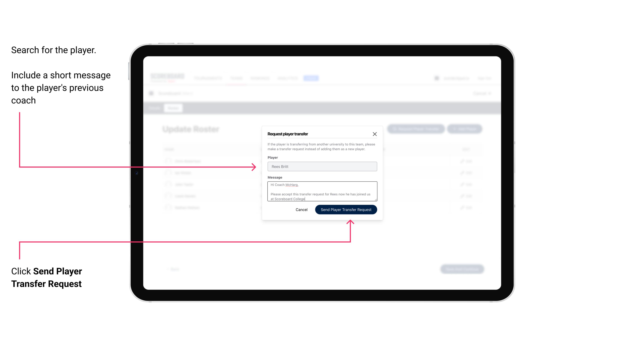Select the Message text area field
The width and height of the screenshot is (644, 346).
pyautogui.click(x=321, y=191)
